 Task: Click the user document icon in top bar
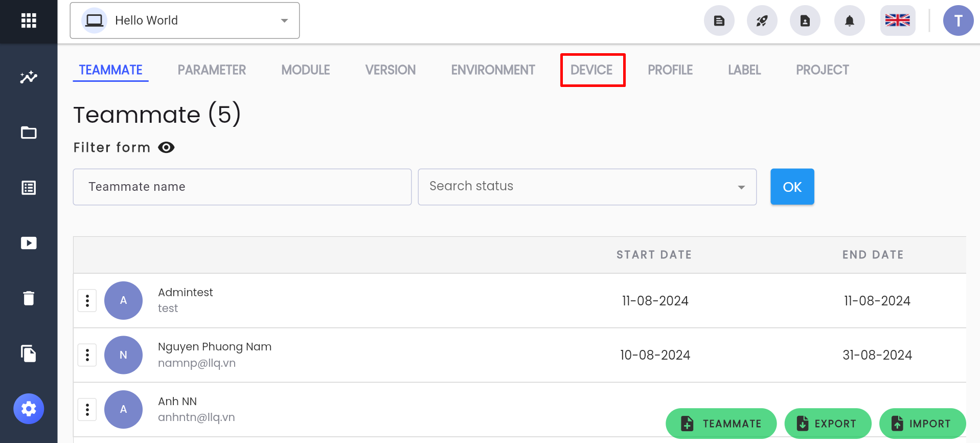[x=805, y=20]
